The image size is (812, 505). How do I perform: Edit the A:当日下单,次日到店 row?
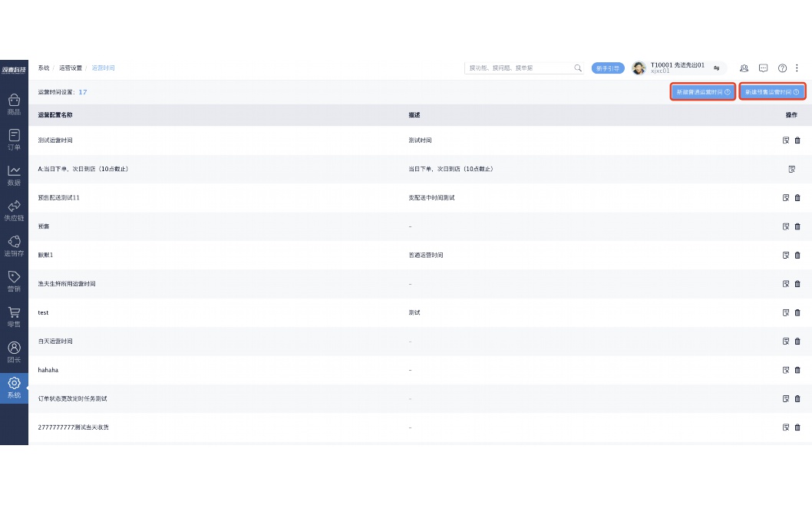791,169
